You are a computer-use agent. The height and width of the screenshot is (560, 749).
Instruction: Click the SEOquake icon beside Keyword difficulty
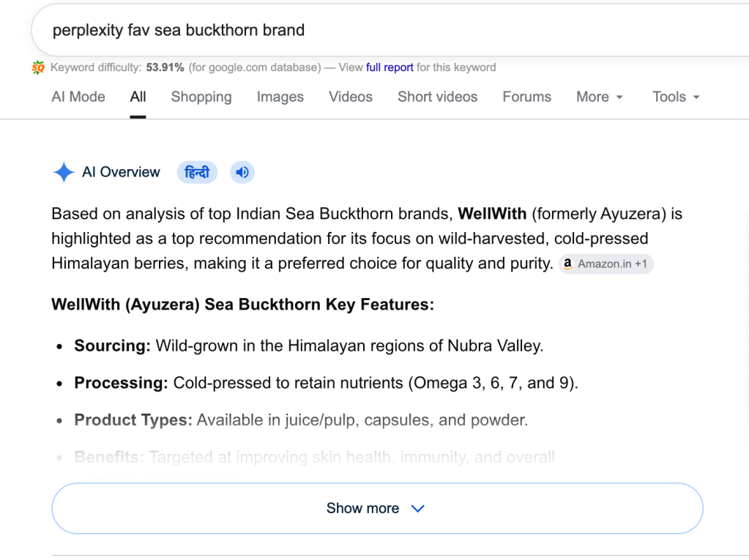38,68
